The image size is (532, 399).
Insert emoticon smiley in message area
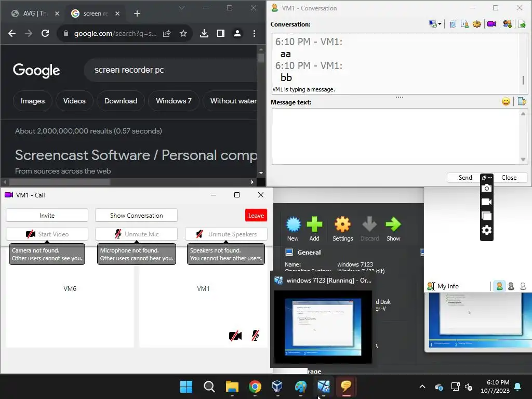(x=506, y=101)
